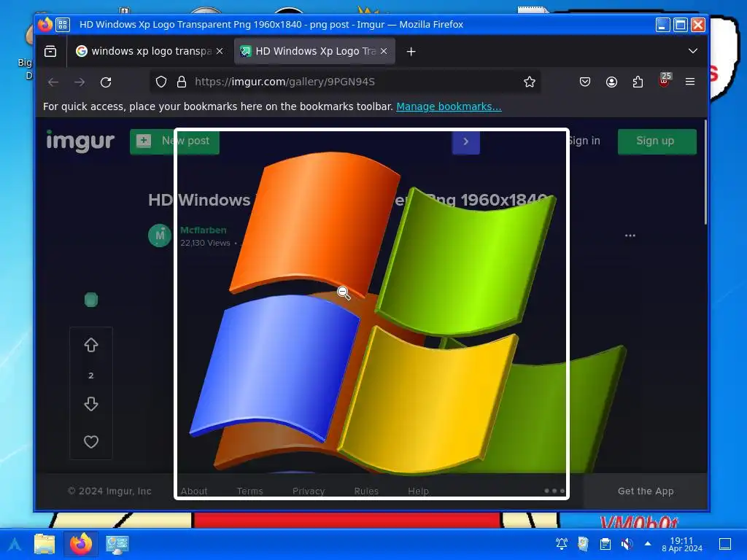Click the "22,130 Views" text under Mcflarben
The height and width of the screenshot is (560, 747).
[x=205, y=243]
